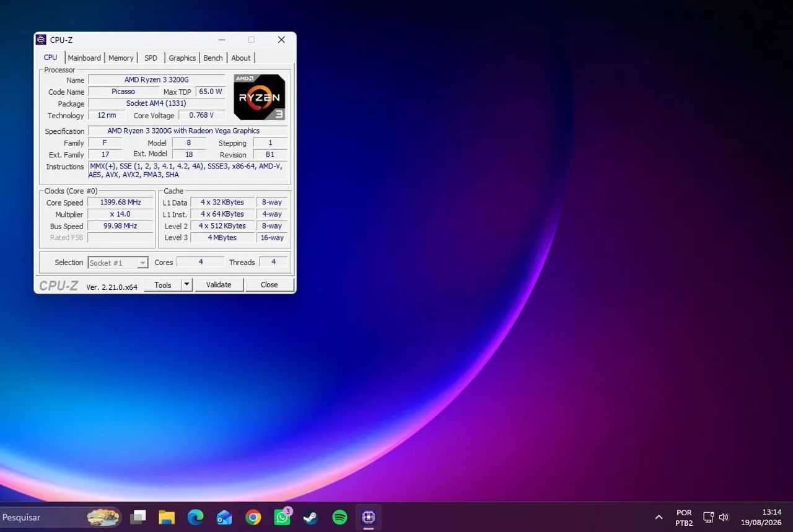Show hidden system tray icons
793x532 pixels.
click(659, 517)
